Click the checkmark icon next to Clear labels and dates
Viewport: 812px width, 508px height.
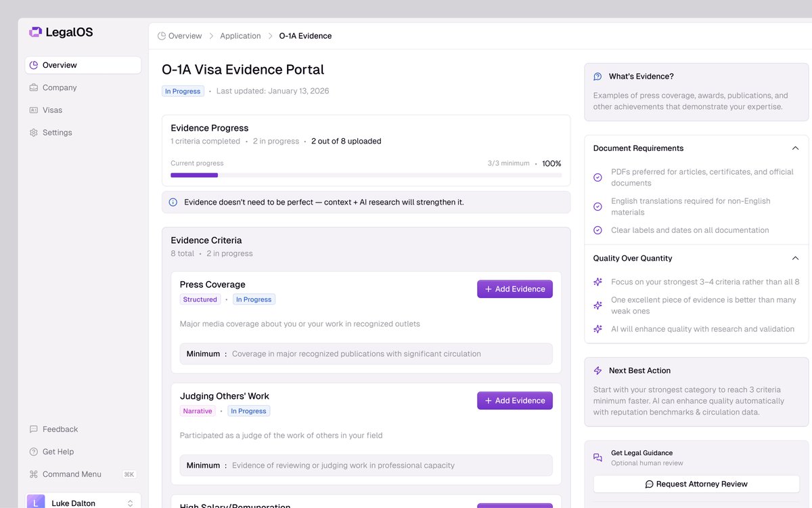click(x=597, y=230)
